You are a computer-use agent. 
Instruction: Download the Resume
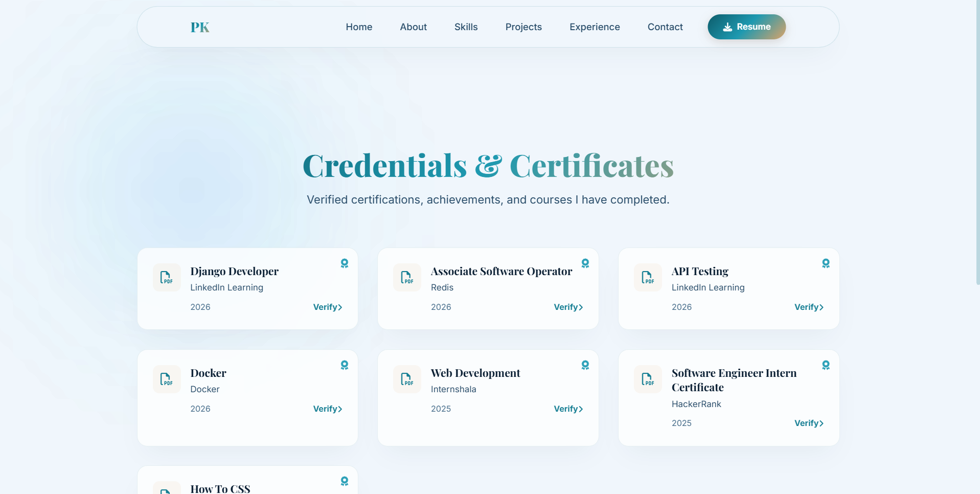[746, 27]
